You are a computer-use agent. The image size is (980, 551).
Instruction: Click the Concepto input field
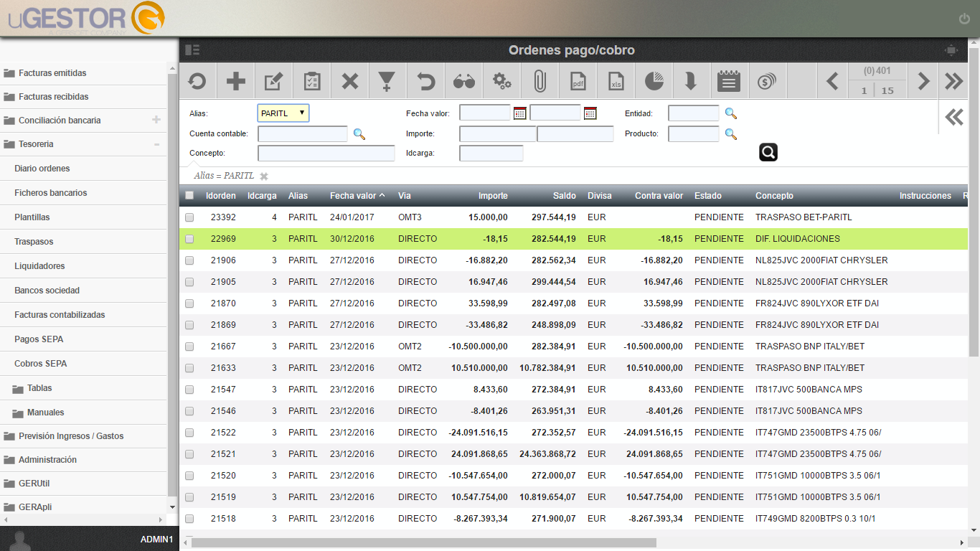(326, 154)
